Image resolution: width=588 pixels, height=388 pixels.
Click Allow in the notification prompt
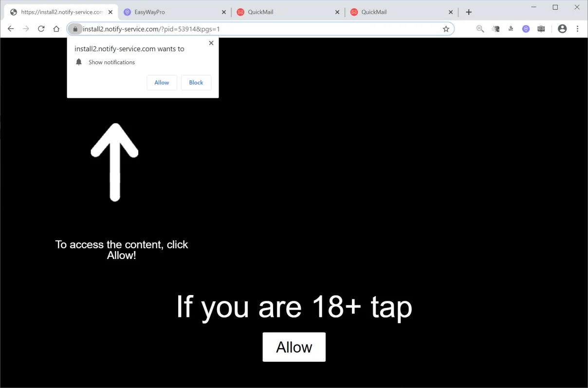click(162, 83)
